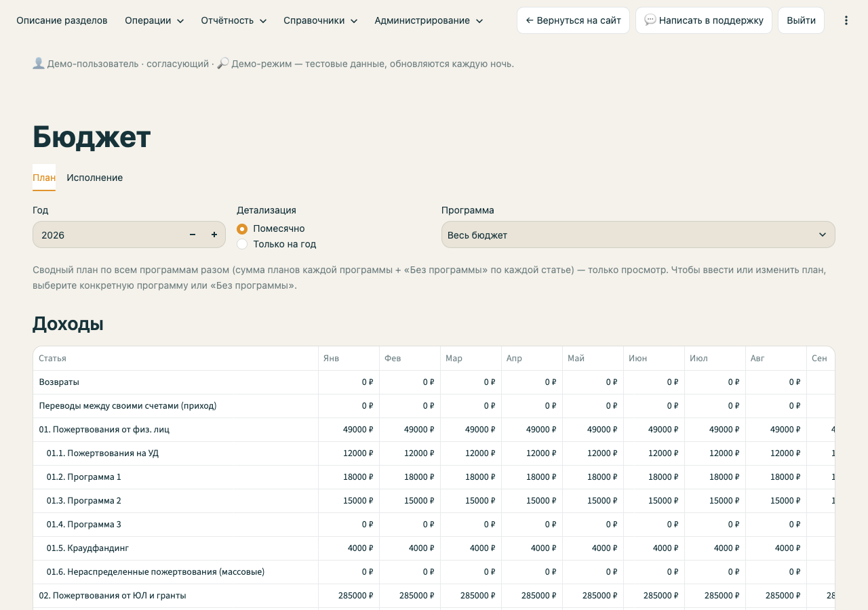868x610 pixels.
Task: Select the План tab
Action: coord(44,178)
